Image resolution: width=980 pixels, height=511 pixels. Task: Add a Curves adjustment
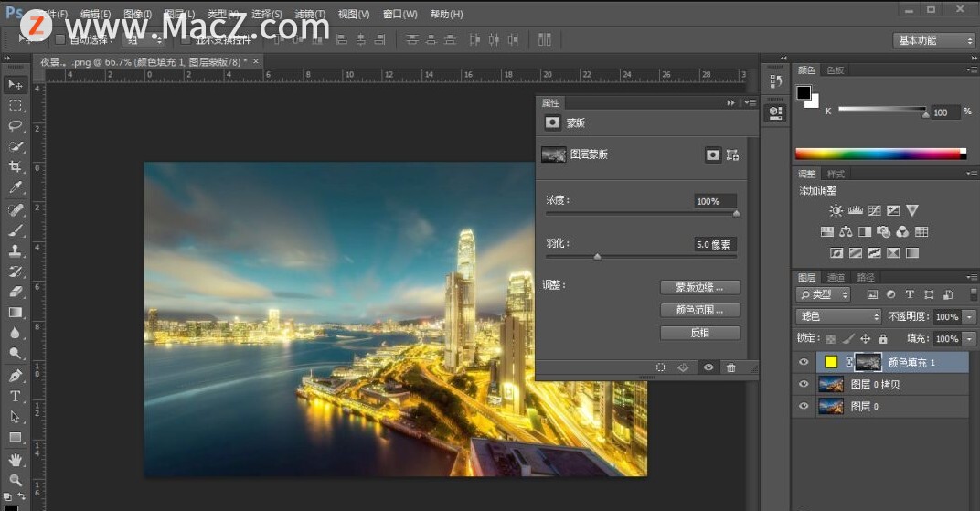pos(874,210)
